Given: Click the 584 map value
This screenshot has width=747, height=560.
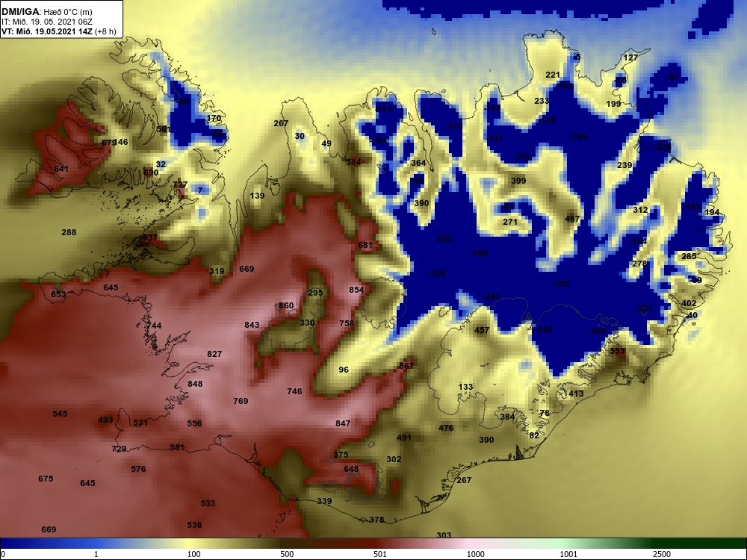Looking at the screenshot, I should pos(353,162).
